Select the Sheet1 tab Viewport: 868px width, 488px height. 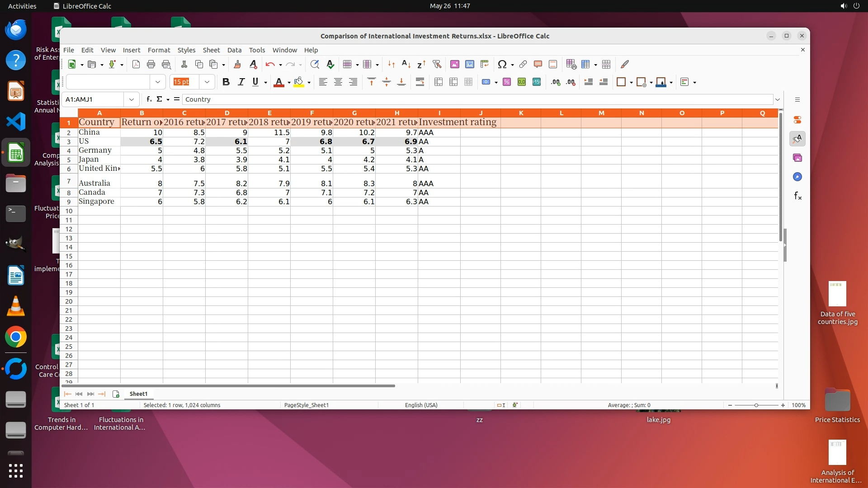[x=138, y=394]
